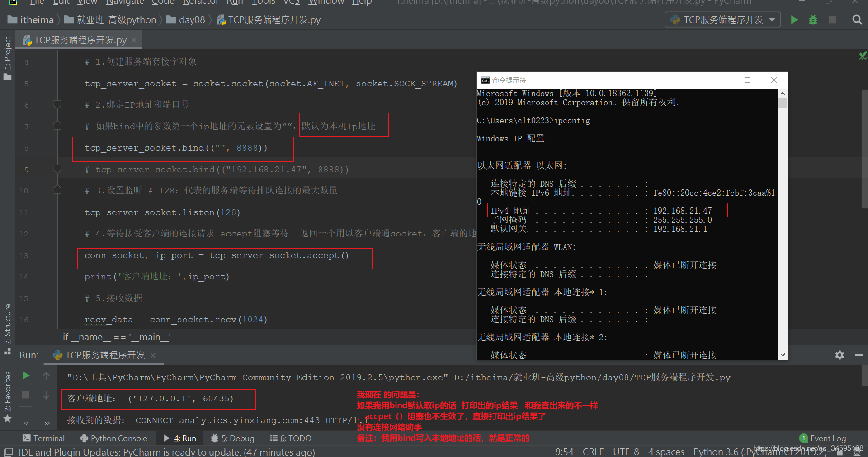Click the command prompt scrollbar down arrow

783,355
